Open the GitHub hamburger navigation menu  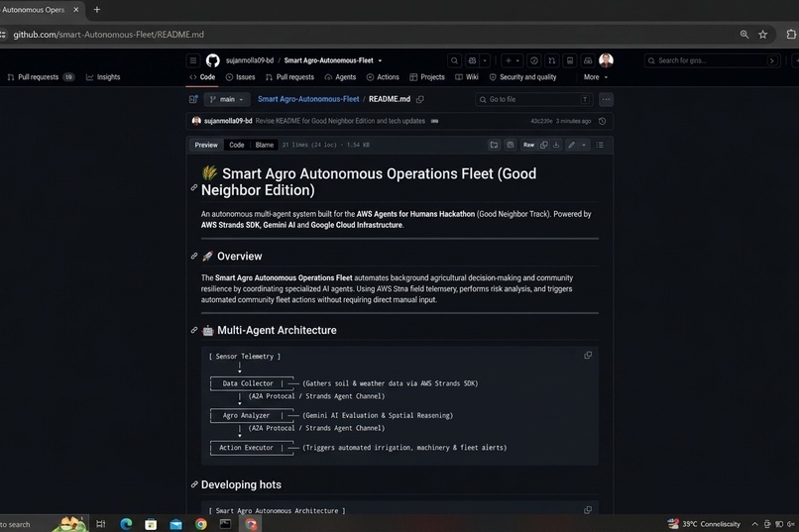pyautogui.click(x=193, y=60)
